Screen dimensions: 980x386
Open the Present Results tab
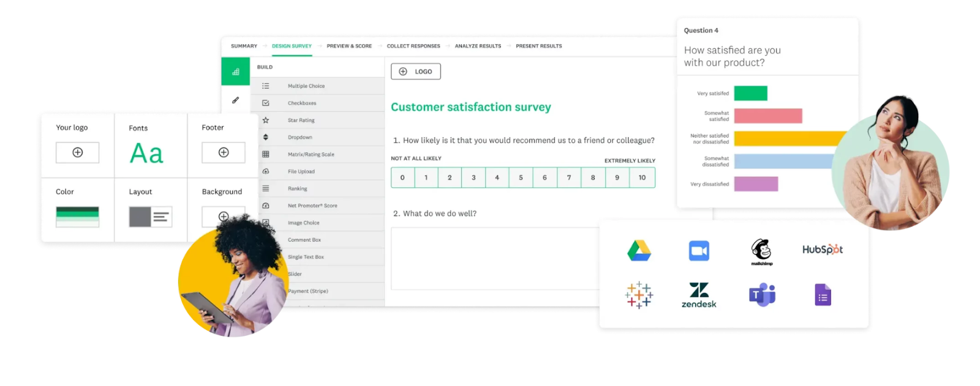click(x=539, y=46)
